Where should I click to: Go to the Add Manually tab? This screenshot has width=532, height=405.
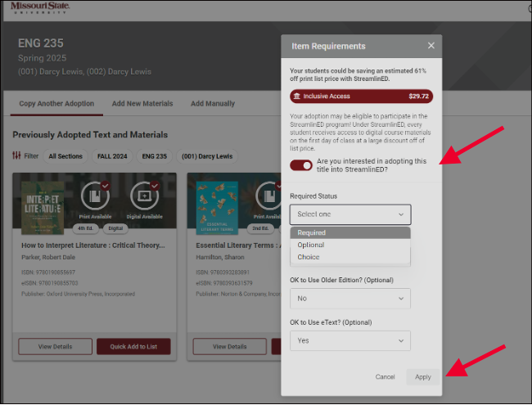213,104
